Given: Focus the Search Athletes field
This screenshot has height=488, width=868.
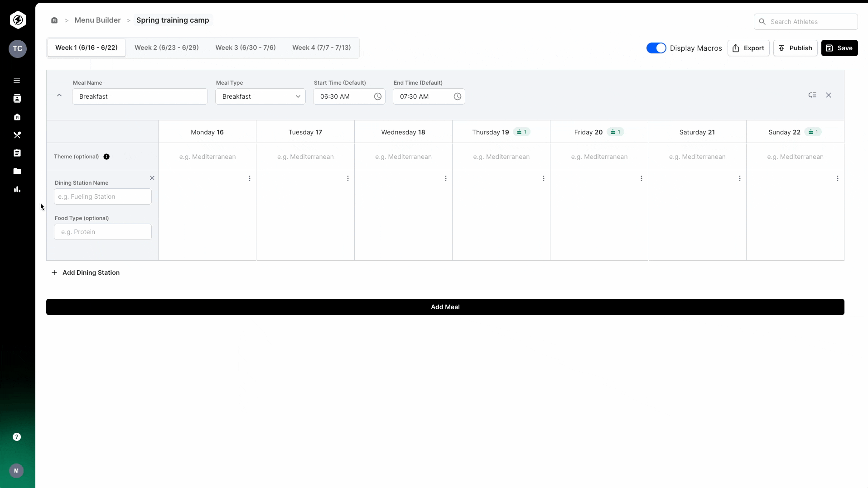Looking at the screenshot, I should tap(806, 22).
